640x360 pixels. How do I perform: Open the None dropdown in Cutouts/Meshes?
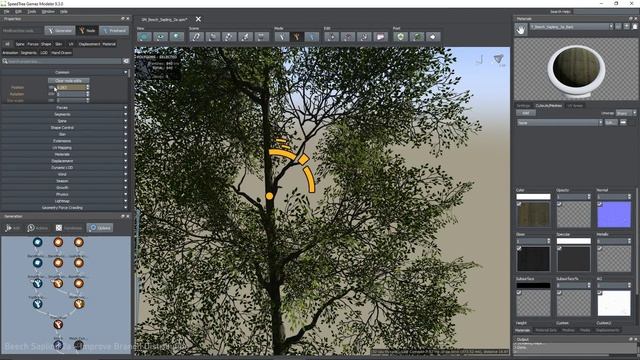point(560,122)
